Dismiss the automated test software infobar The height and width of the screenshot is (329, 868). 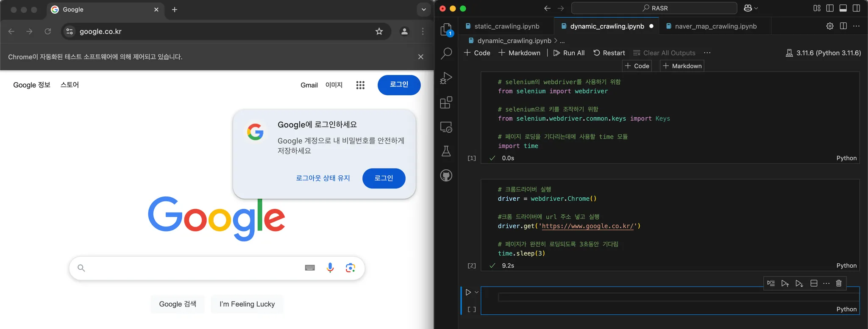pos(420,57)
